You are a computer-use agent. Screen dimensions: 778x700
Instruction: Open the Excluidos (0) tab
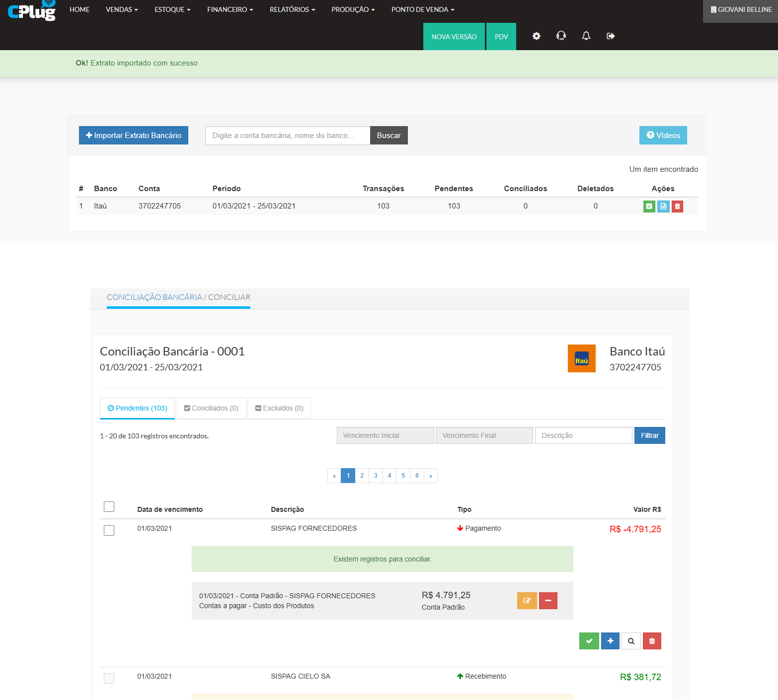pyautogui.click(x=279, y=408)
